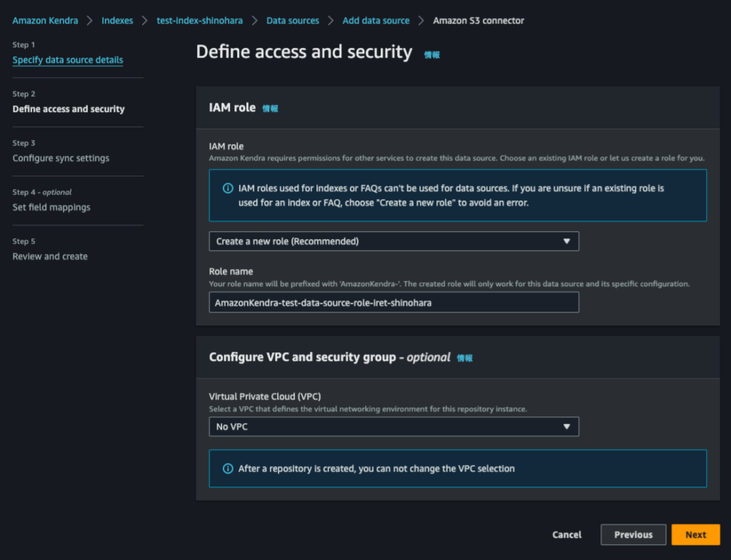Screen dimensions: 731x560
Task: Click info icon in IAM roles notice
Action: tap(228, 188)
